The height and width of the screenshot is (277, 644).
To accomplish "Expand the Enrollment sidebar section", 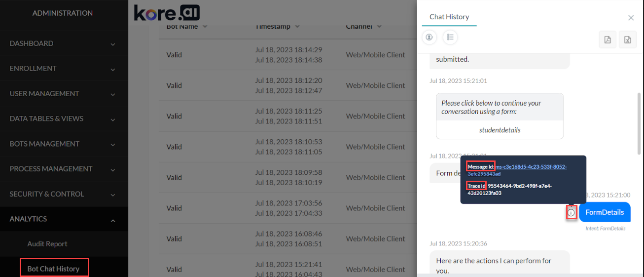I will tap(113, 69).
